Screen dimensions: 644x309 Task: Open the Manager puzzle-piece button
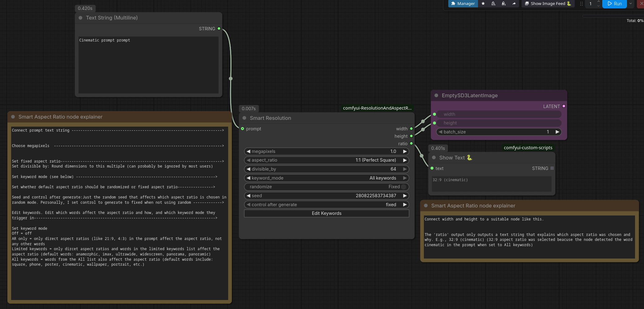click(463, 4)
